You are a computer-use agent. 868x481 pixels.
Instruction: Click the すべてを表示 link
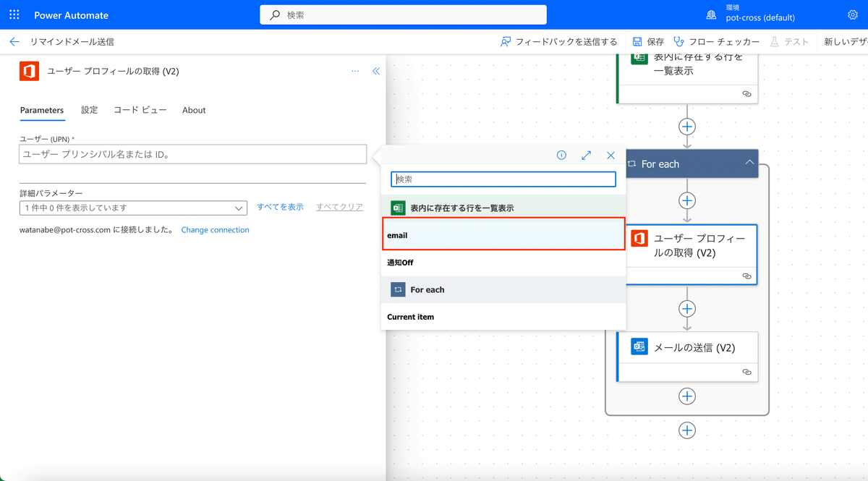coord(280,207)
